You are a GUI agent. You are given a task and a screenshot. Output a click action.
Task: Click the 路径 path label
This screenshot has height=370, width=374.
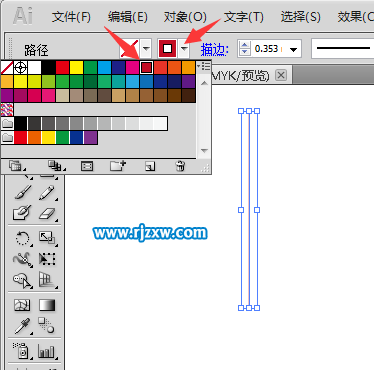36,51
